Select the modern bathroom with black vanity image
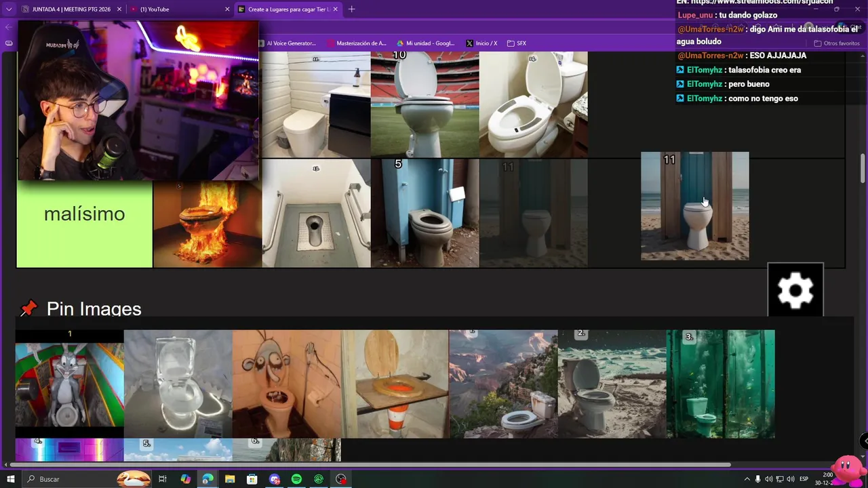Viewport: 868px width, 488px height. (x=316, y=104)
